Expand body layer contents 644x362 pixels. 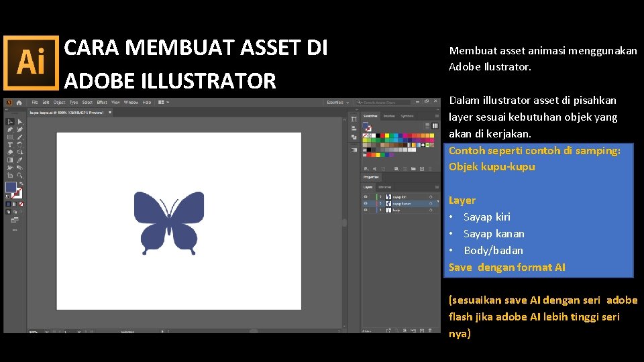[x=380, y=210]
